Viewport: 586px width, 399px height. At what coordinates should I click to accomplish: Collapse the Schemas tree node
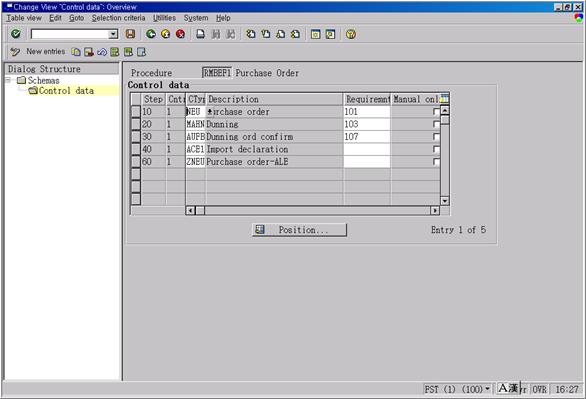point(8,80)
